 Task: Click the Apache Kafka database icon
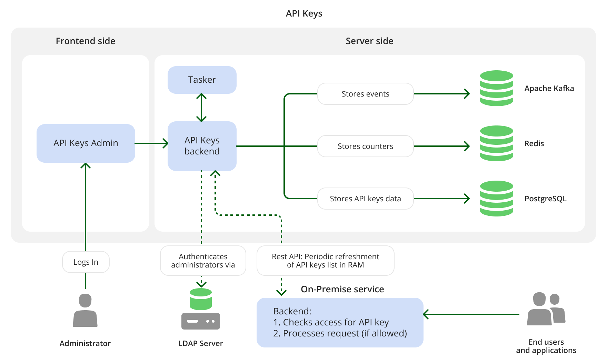[x=497, y=88]
